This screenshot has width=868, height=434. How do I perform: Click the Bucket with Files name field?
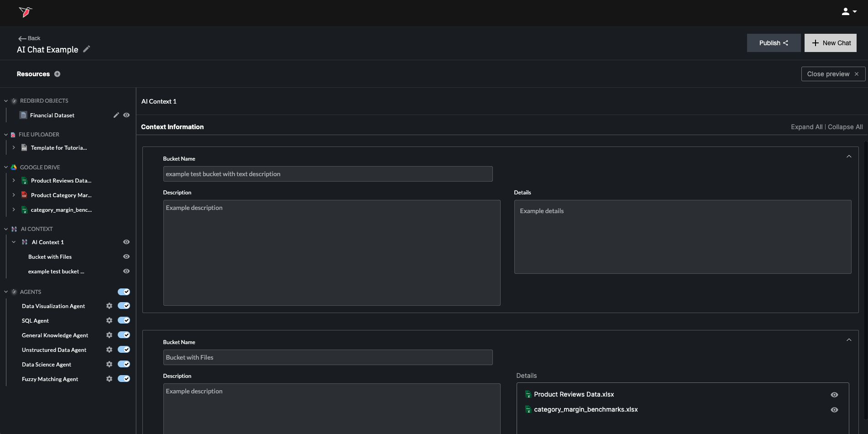pos(328,357)
